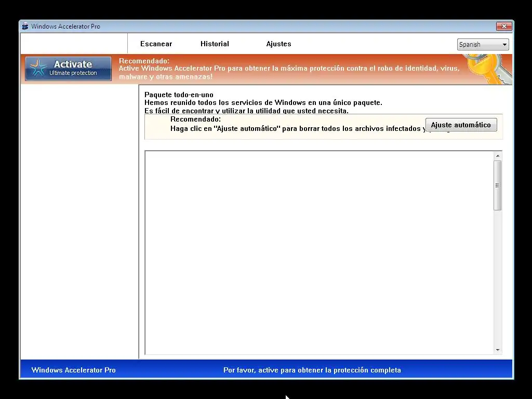The width and height of the screenshot is (532, 399).
Task: Click 'Por favor, active para obtener' status text
Action: coord(312,370)
